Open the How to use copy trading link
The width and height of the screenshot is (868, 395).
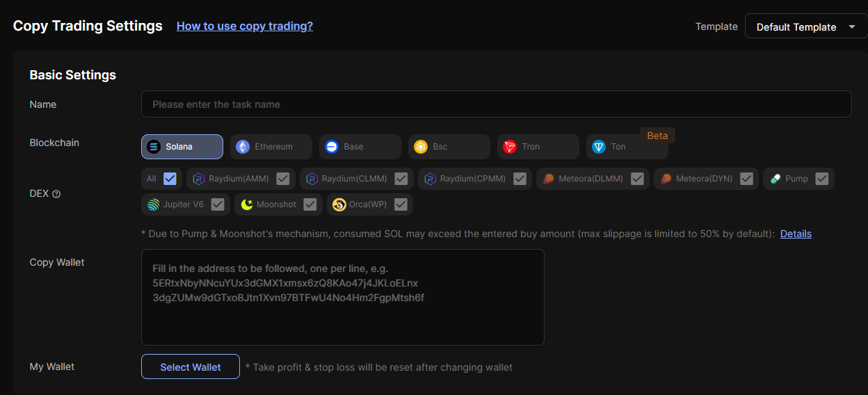[245, 26]
